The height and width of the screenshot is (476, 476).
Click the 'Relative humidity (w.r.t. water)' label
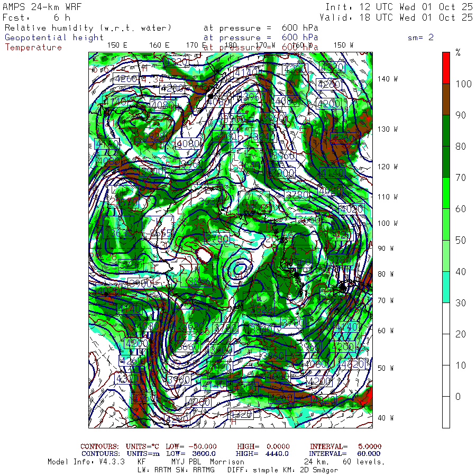[88, 28]
